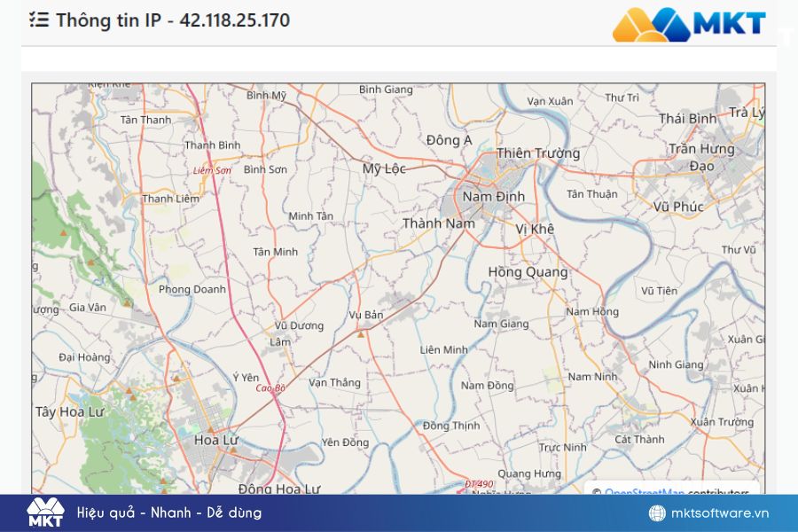Viewport: 798px width, 532px height.
Task: Click the globe icon beside mktsoftware.vn
Action: pos(657,513)
